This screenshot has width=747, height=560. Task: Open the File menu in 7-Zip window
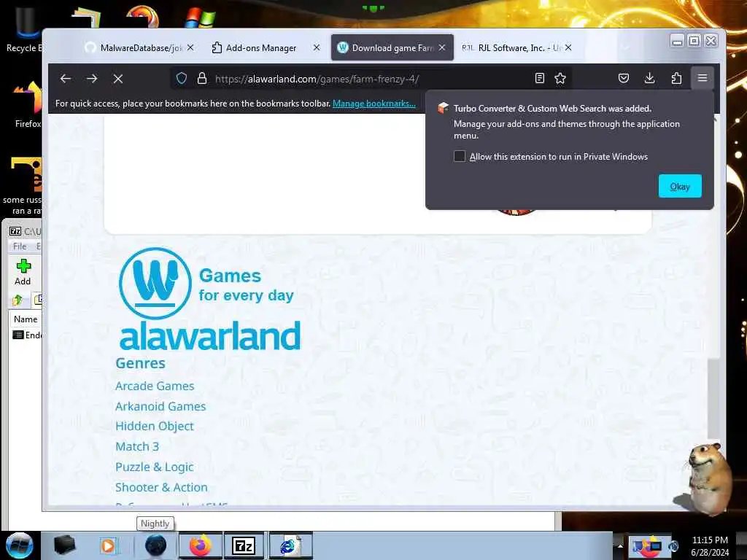tap(20, 246)
